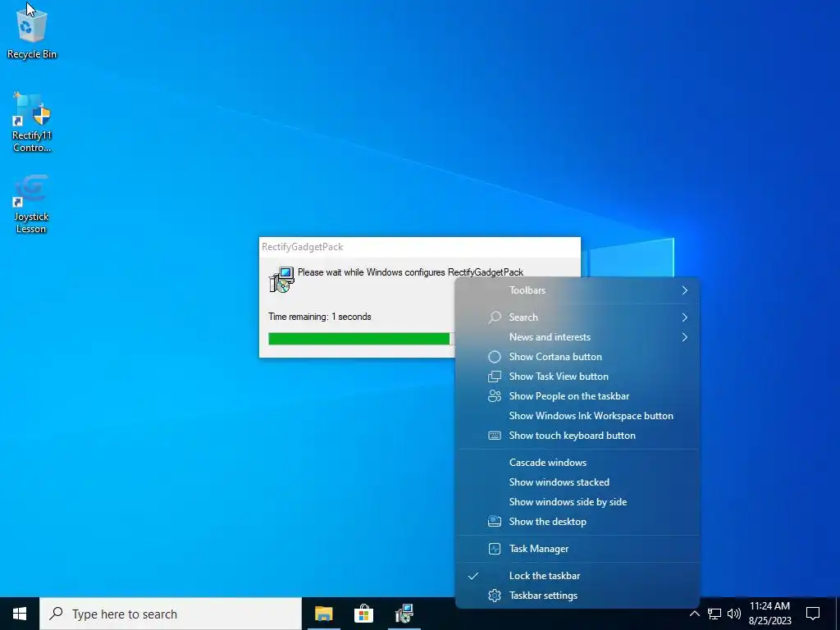Click the Search submenu chevron

685,317
